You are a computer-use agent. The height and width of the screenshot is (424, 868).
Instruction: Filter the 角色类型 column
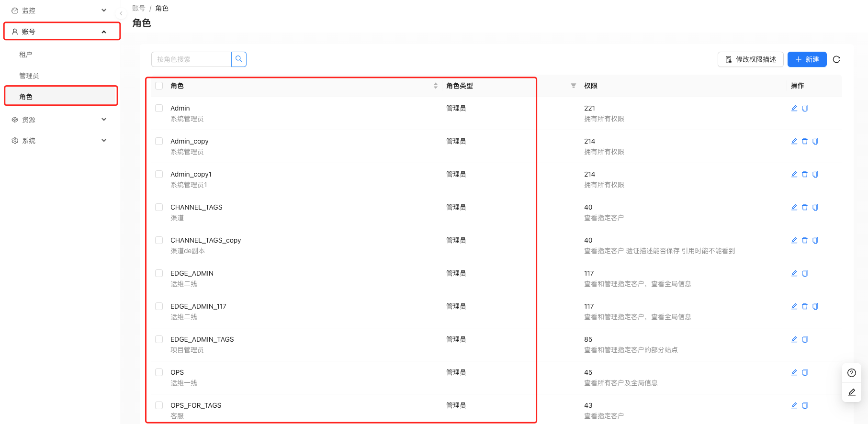[x=573, y=86]
